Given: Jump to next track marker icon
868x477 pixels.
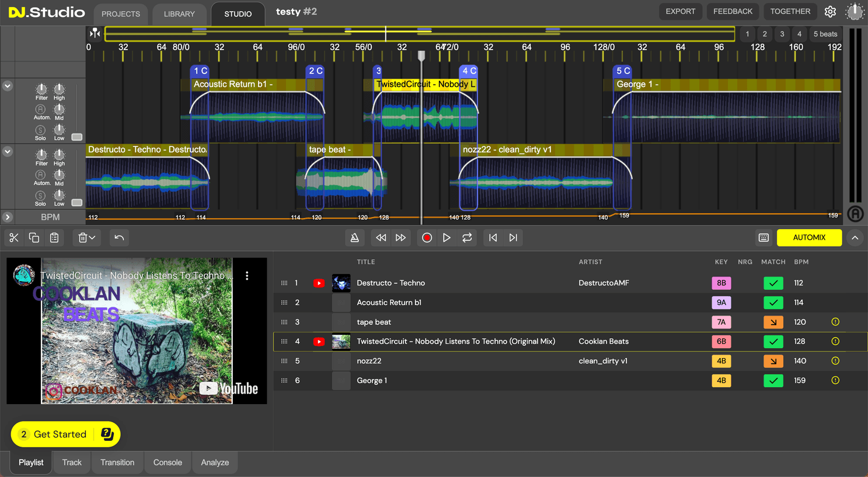Looking at the screenshot, I should [513, 237].
